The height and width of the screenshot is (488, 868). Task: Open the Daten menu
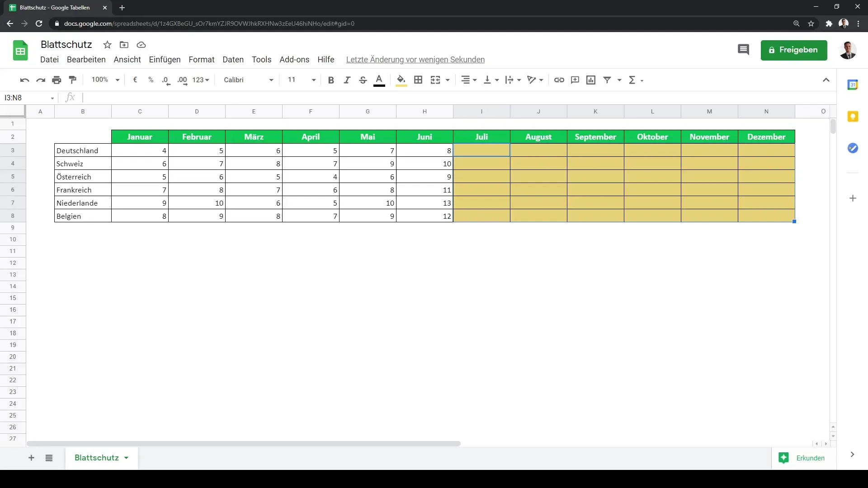click(x=233, y=60)
